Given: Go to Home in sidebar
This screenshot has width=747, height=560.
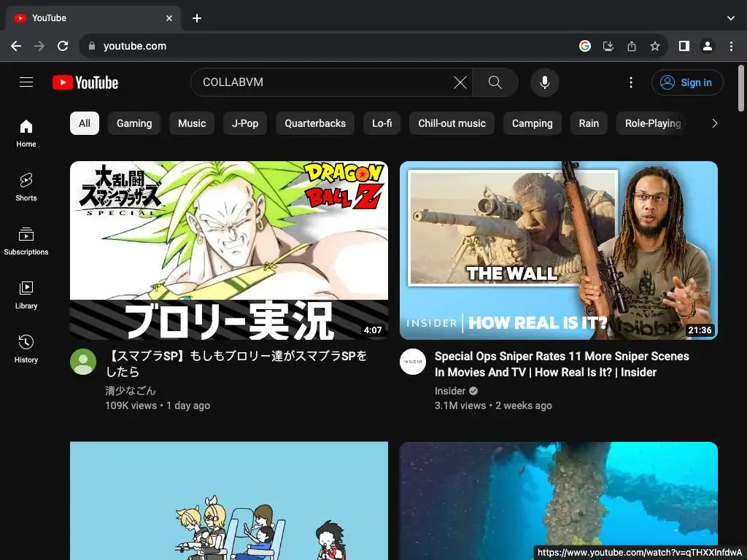Looking at the screenshot, I should click(26, 133).
